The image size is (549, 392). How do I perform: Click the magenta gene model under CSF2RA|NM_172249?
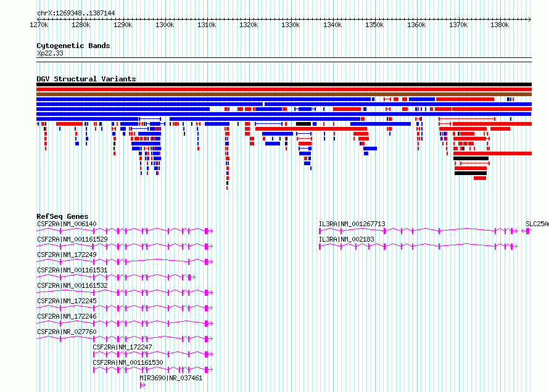pyautogui.click(x=125, y=261)
